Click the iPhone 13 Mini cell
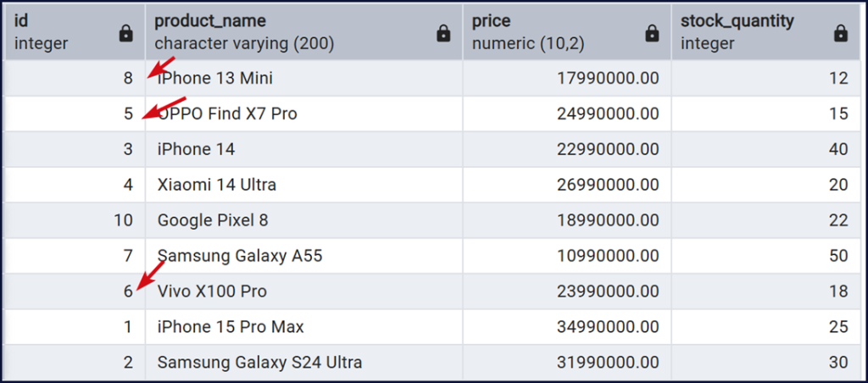 (x=215, y=78)
